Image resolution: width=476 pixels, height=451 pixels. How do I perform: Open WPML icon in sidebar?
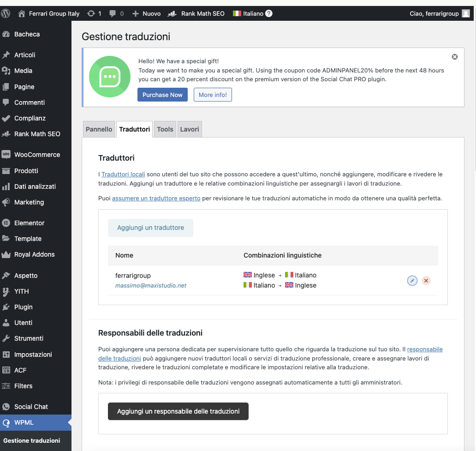tap(6, 423)
